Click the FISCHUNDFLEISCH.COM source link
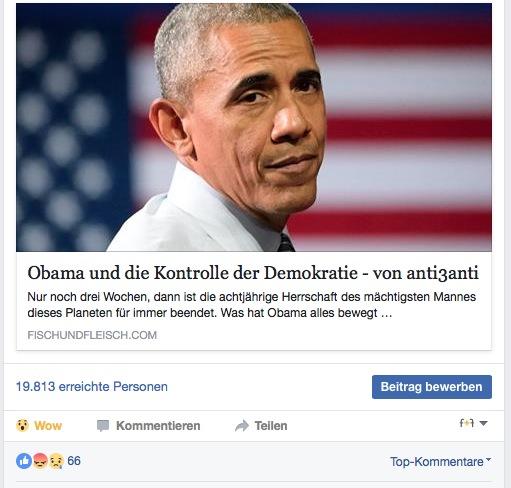Viewport: 511px width, 488px height. tap(92, 335)
